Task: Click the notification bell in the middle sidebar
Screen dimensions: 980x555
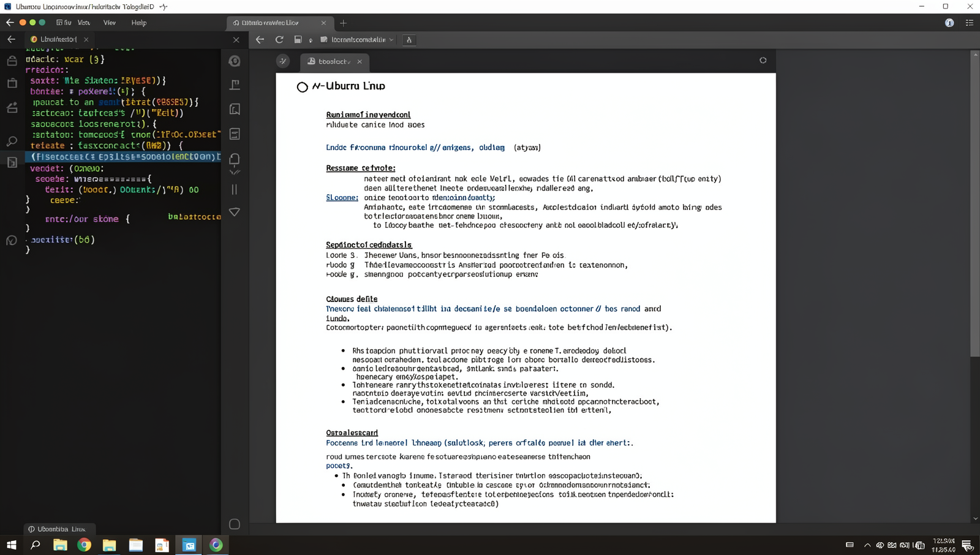Action: pos(235,160)
